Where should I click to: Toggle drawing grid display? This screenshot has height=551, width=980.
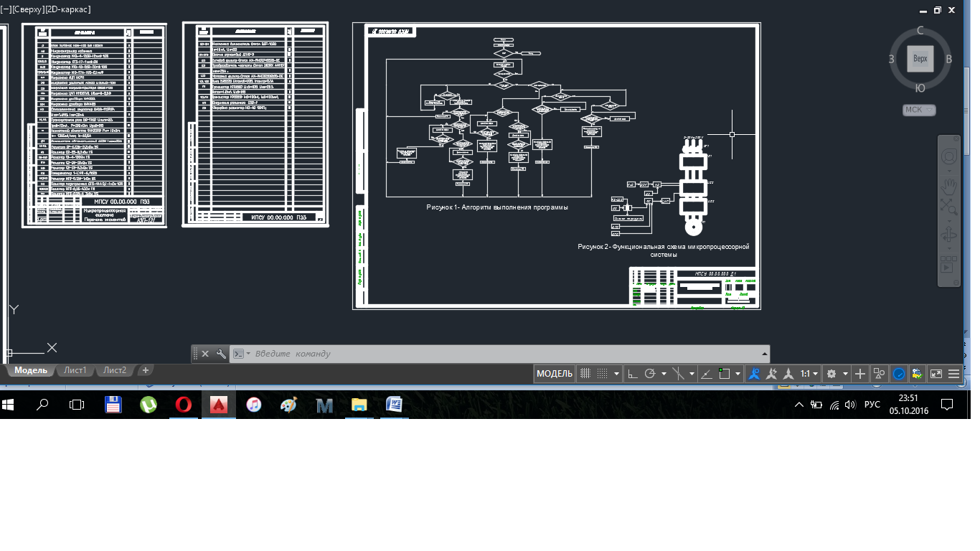coord(585,374)
